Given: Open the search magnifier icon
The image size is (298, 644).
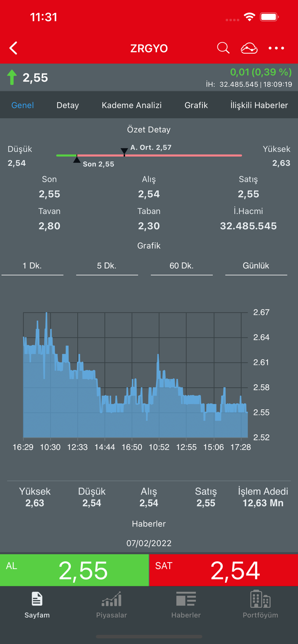Looking at the screenshot, I should pos(223,48).
